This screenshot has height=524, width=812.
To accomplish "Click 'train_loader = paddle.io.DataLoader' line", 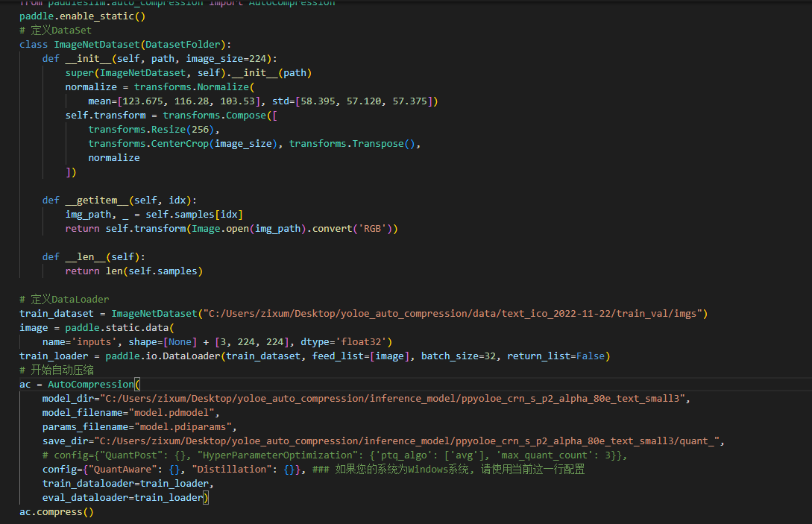I will [315, 356].
